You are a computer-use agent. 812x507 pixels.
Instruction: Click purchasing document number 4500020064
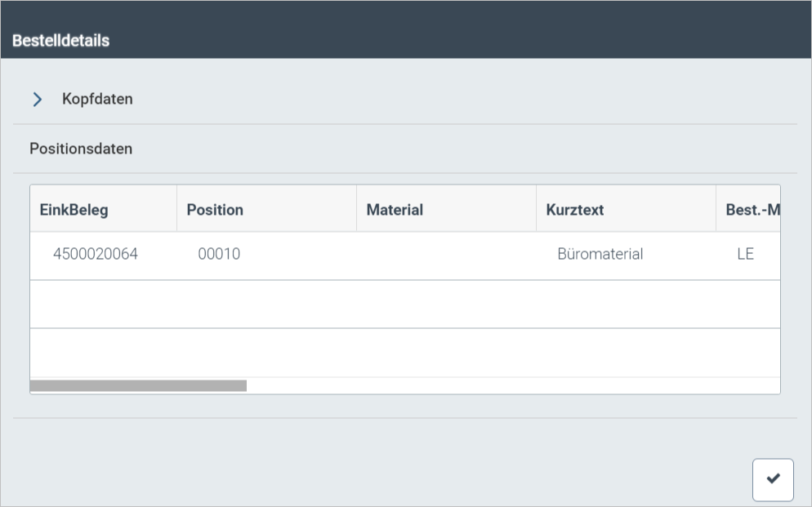tap(96, 254)
